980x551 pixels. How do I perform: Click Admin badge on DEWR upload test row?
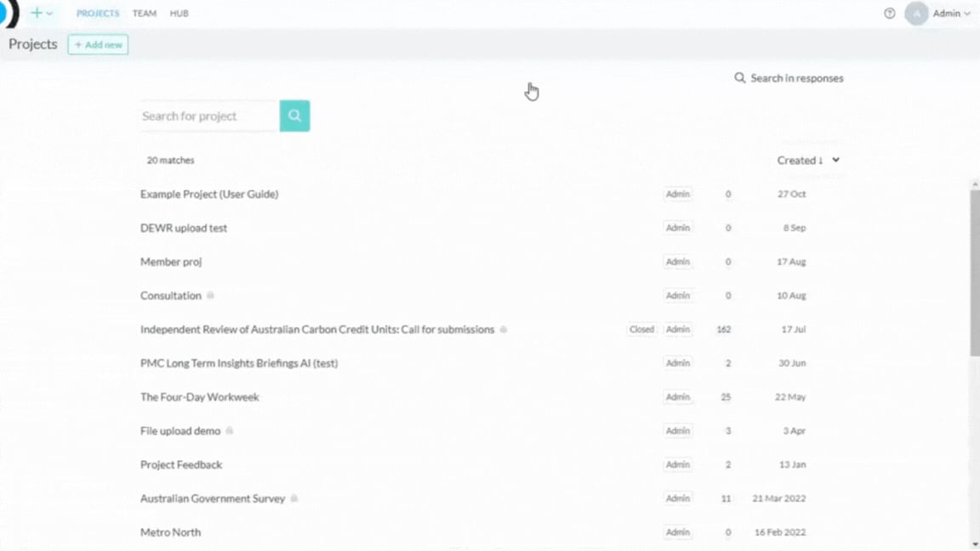coord(677,228)
